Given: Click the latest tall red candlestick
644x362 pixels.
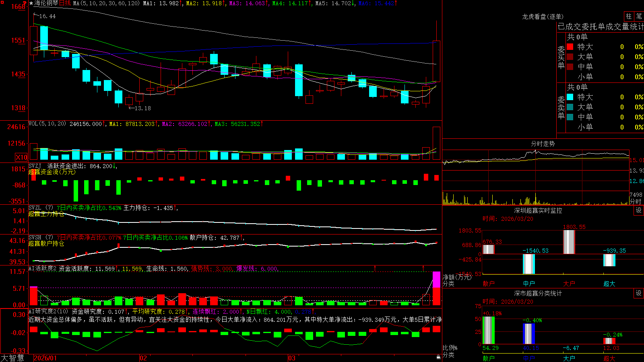Looking at the screenshot, I should click(x=436, y=61).
